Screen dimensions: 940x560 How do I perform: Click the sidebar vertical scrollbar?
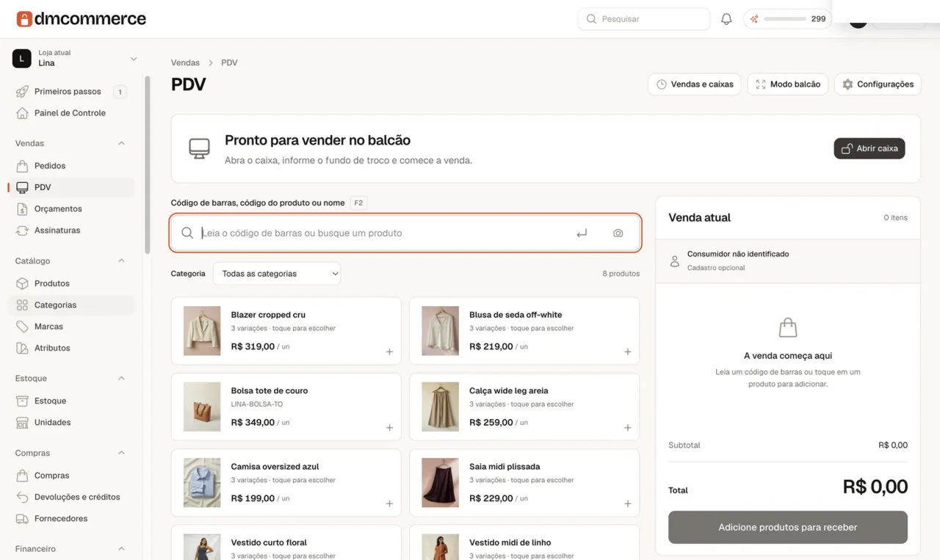pyautogui.click(x=147, y=164)
